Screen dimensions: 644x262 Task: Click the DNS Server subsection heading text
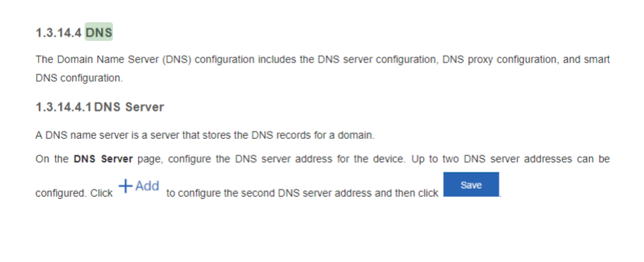(x=129, y=107)
